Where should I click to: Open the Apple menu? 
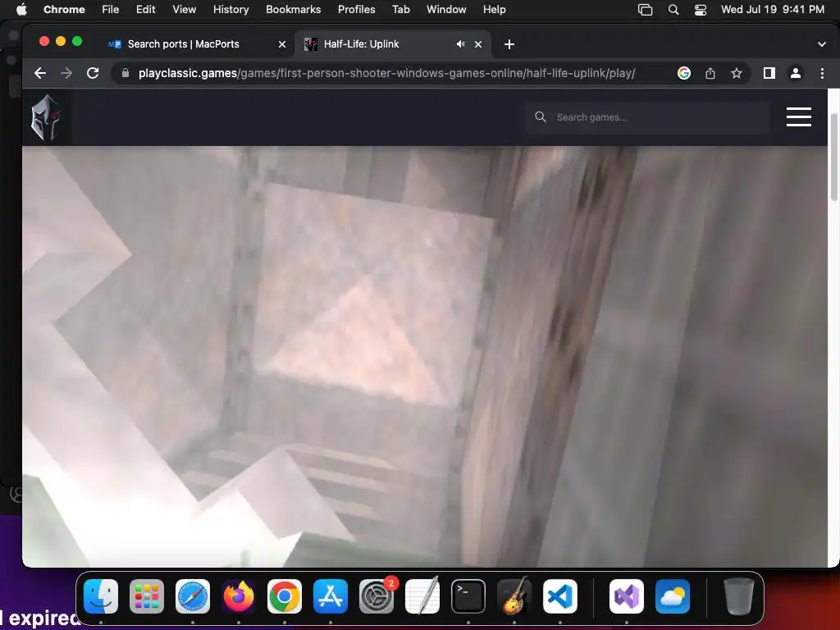(x=21, y=9)
